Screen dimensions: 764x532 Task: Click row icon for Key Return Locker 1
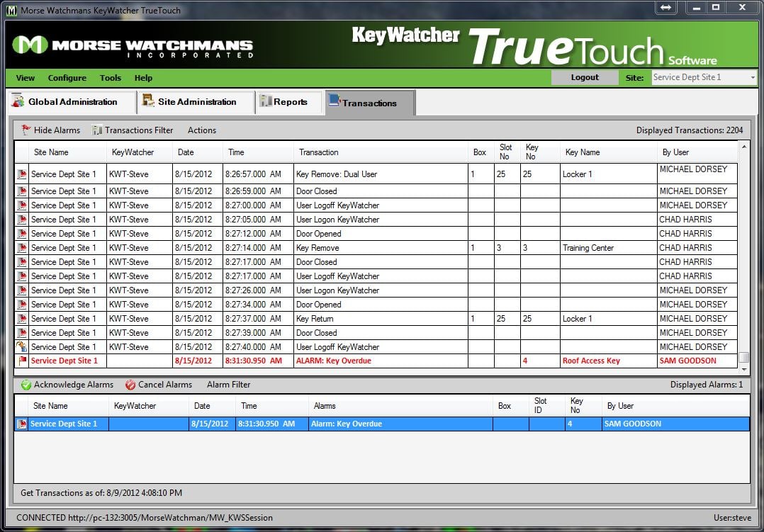click(x=21, y=319)
